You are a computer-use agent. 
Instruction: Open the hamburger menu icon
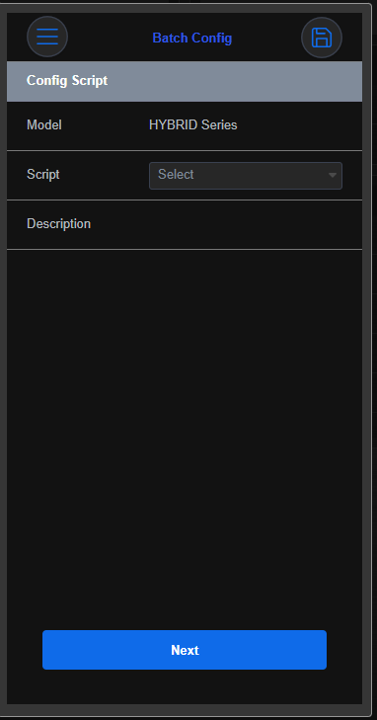pyautogui.click(x=47, y=37)
